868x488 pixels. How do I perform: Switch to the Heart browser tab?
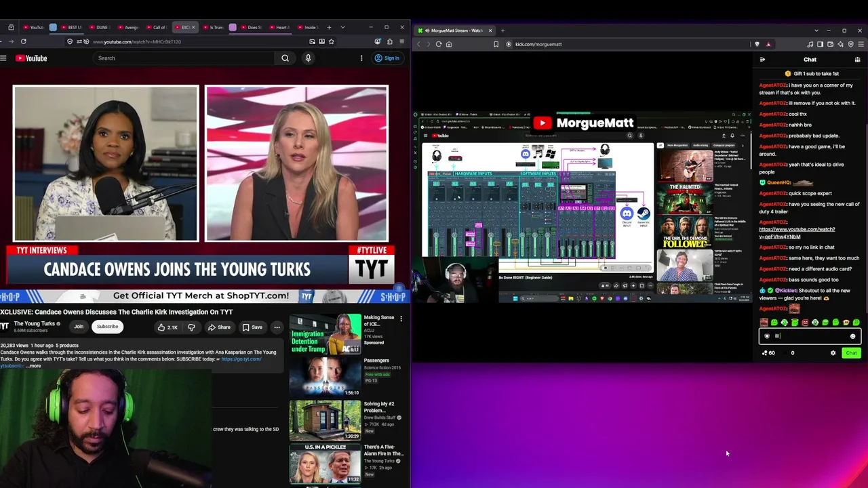point(281,28)
